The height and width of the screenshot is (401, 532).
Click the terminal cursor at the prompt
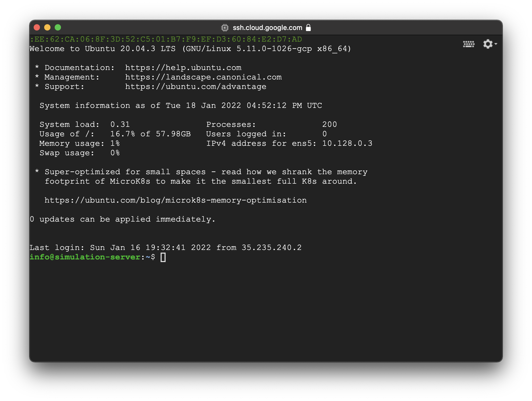coord(163,257)
